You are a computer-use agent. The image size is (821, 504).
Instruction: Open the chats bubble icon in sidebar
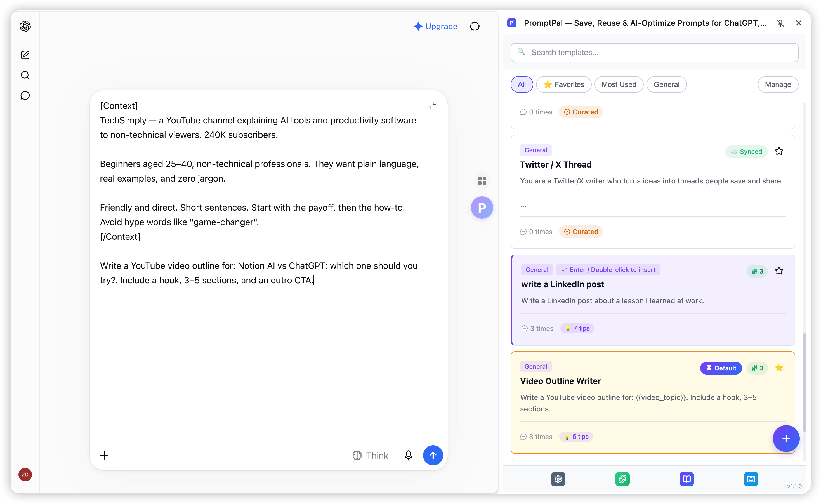[x=25, y=96]
